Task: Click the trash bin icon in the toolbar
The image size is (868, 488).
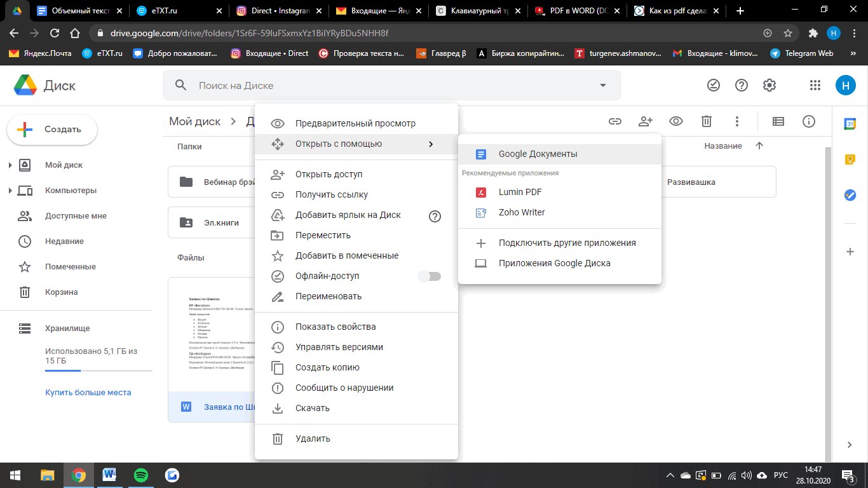Action: 706,121
